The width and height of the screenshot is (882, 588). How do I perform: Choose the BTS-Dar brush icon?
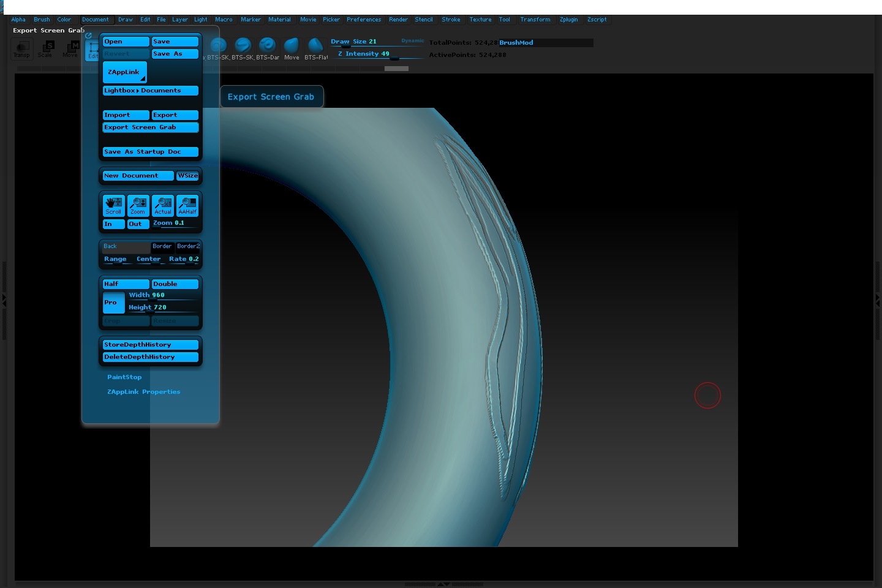coord(267,49)
